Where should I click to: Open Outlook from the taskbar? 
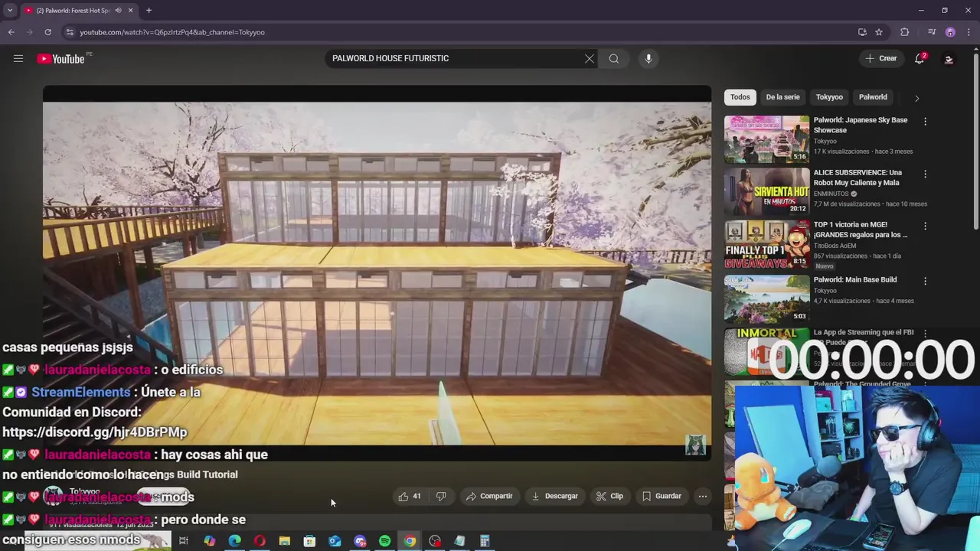point(335,541)
